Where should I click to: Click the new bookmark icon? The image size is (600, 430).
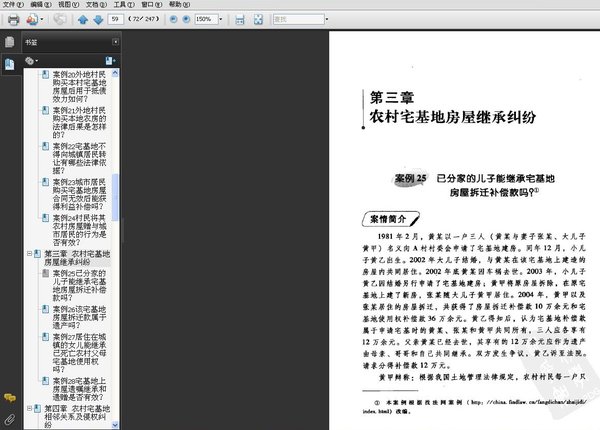[x=110, y=61]
